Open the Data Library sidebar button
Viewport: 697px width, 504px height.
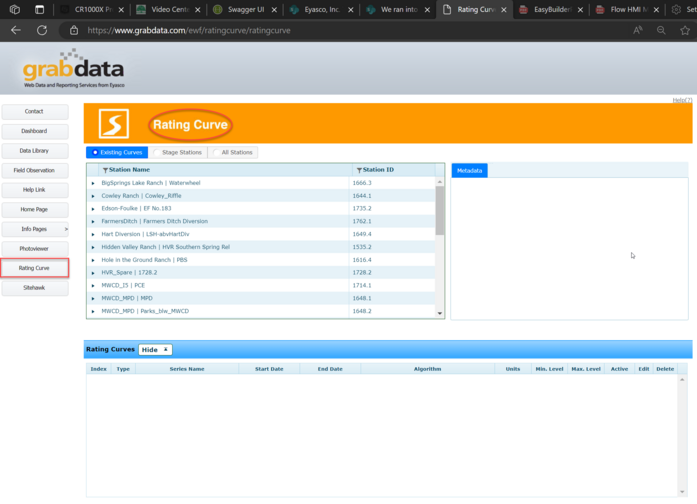click(35, 151)
